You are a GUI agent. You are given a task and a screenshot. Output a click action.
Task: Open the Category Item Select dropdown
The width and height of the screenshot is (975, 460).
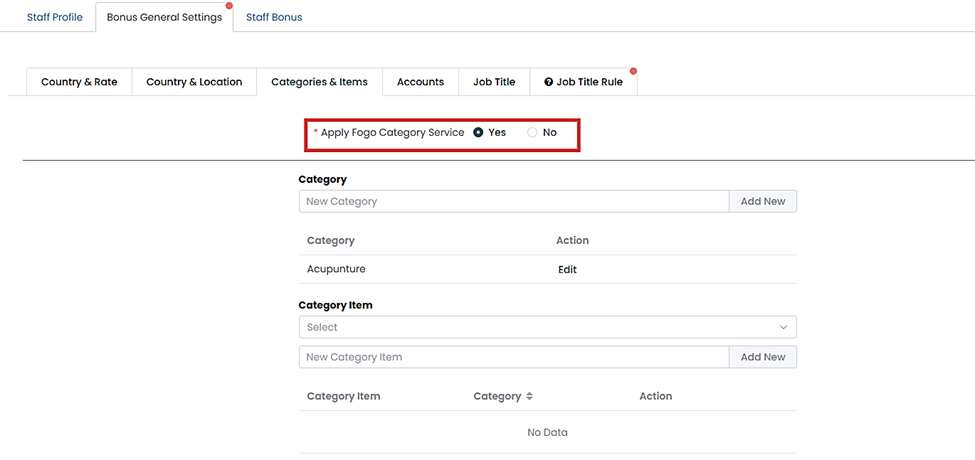pos(547,327)
